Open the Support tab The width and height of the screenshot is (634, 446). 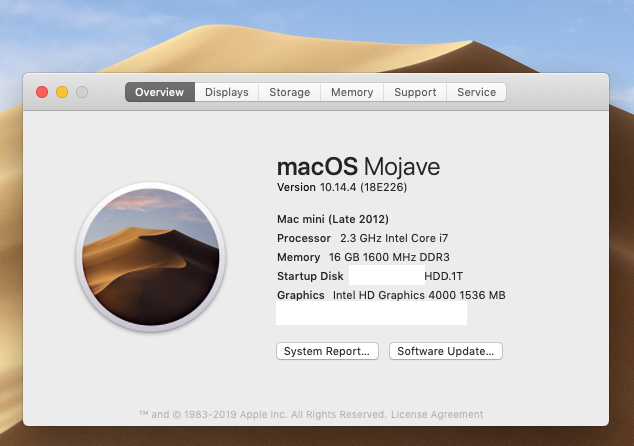coord(415,92)
